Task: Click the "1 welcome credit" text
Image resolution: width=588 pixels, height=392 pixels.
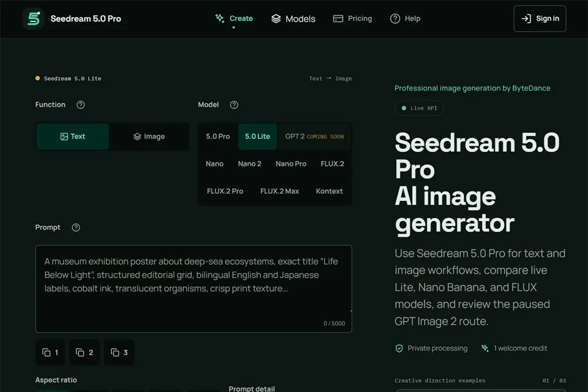Action: pyautogui.click(x=521, y=349)
